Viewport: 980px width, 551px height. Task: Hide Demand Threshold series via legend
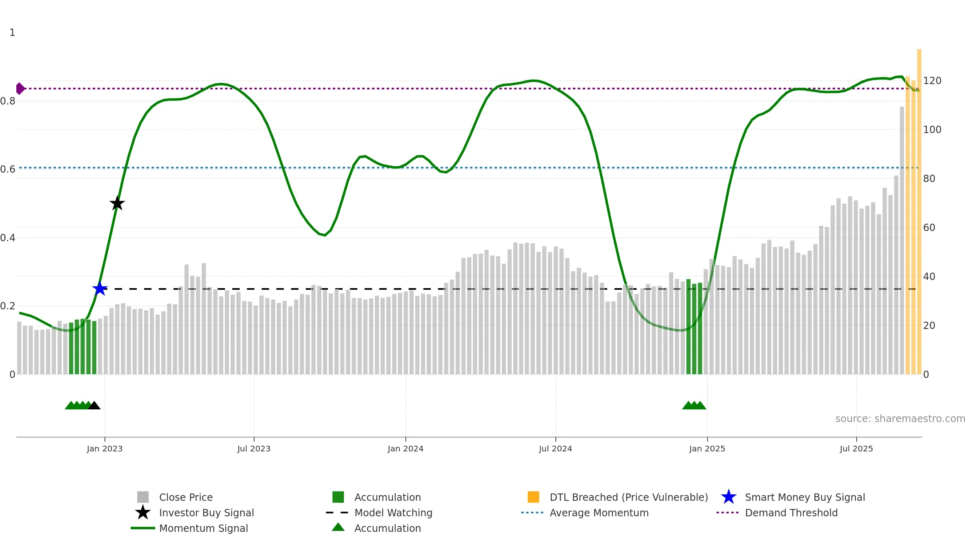(791, 513)
